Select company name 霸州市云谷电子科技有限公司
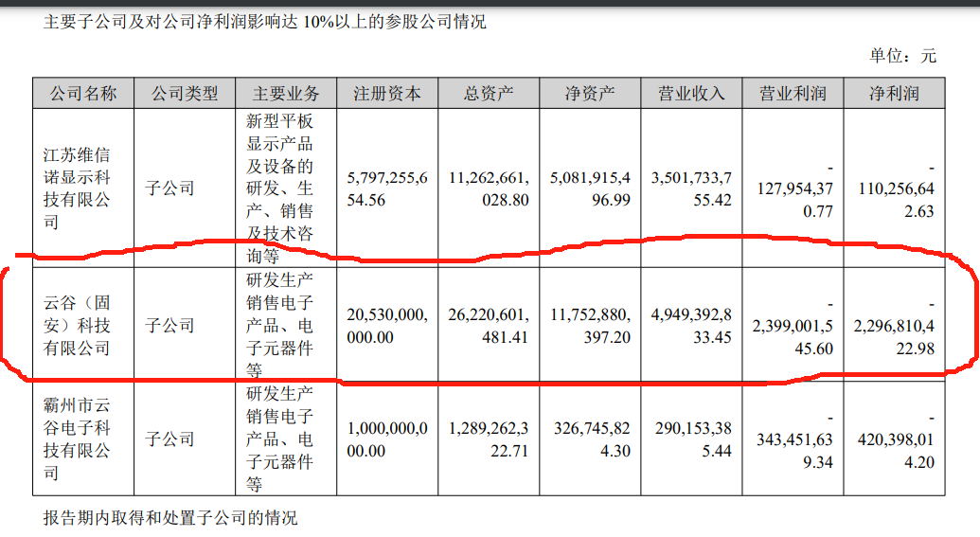 pos(77,439)
